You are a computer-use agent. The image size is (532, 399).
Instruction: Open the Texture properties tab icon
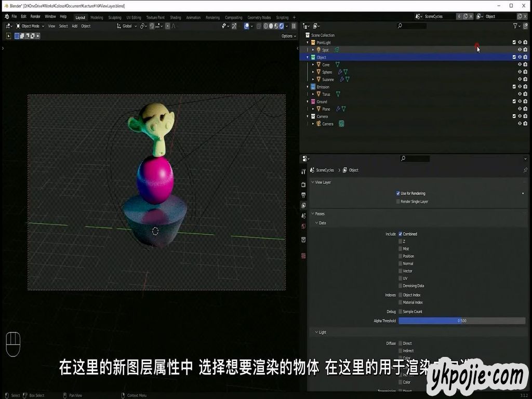[x=303, y=256]
